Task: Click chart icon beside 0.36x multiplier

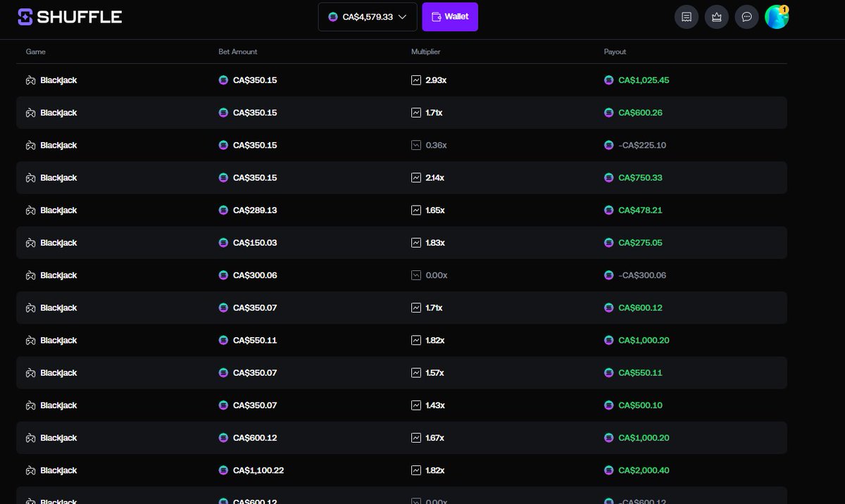Action: (416, 145)
